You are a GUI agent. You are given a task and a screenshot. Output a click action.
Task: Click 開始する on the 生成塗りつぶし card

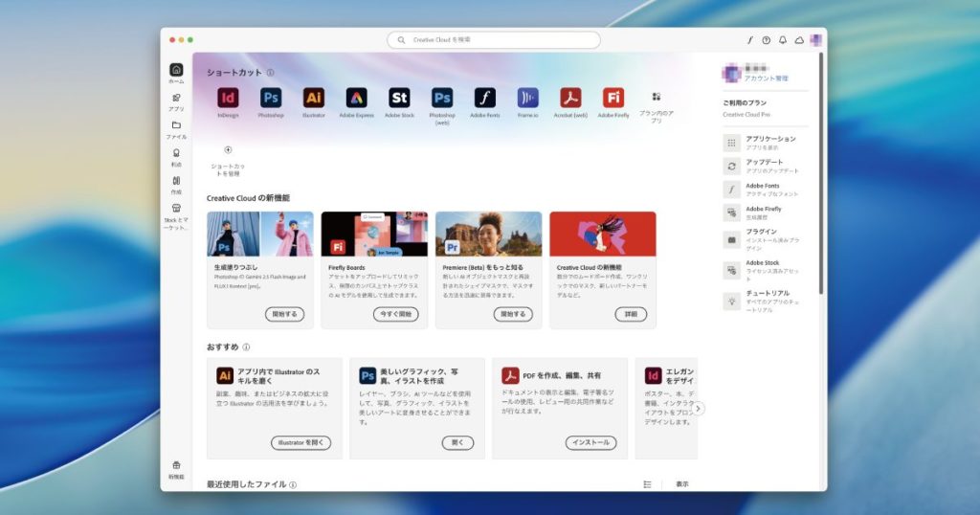[284, 314]
